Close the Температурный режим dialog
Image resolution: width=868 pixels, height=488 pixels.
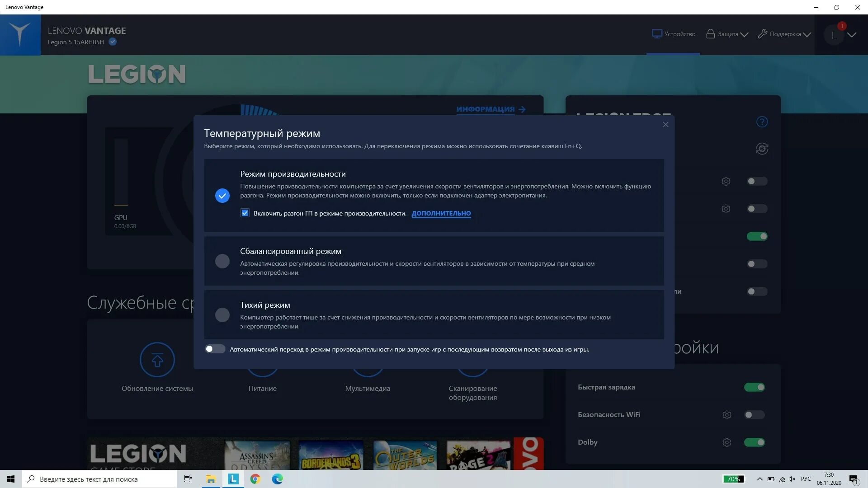665,125
